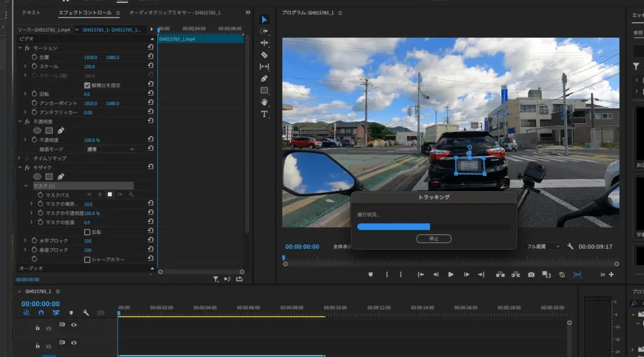Select the Rectangle tool in toolbar

tap(264, 91)
